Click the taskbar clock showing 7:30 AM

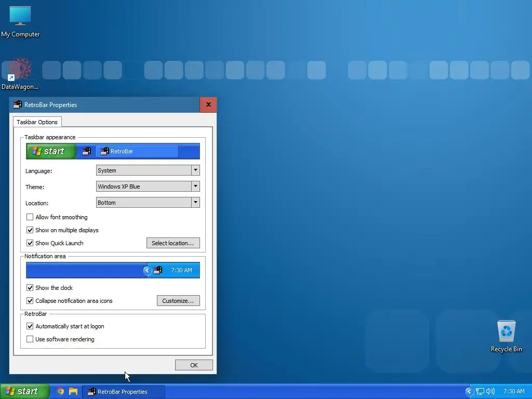click(514, 392)
